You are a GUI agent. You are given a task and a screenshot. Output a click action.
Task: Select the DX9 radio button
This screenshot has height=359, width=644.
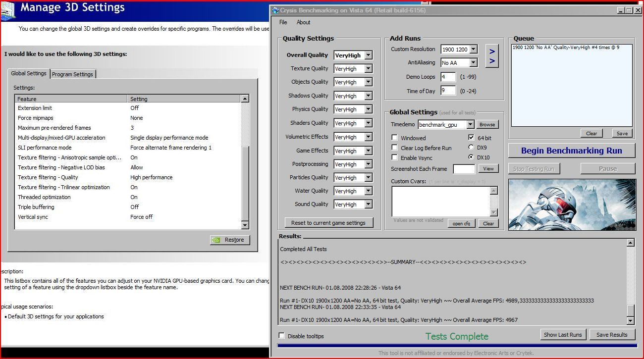coord(471,147)
